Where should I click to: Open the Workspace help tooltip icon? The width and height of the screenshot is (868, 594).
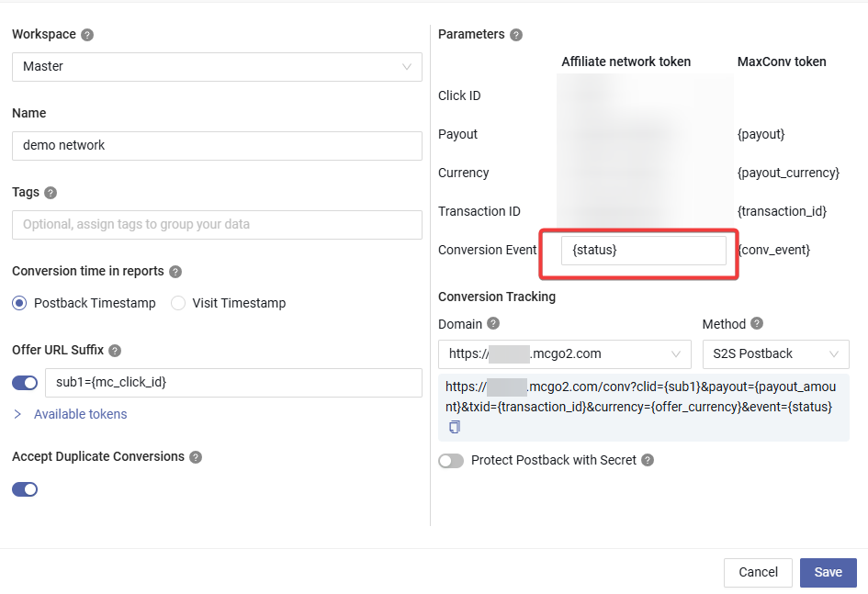coord(88,34)
